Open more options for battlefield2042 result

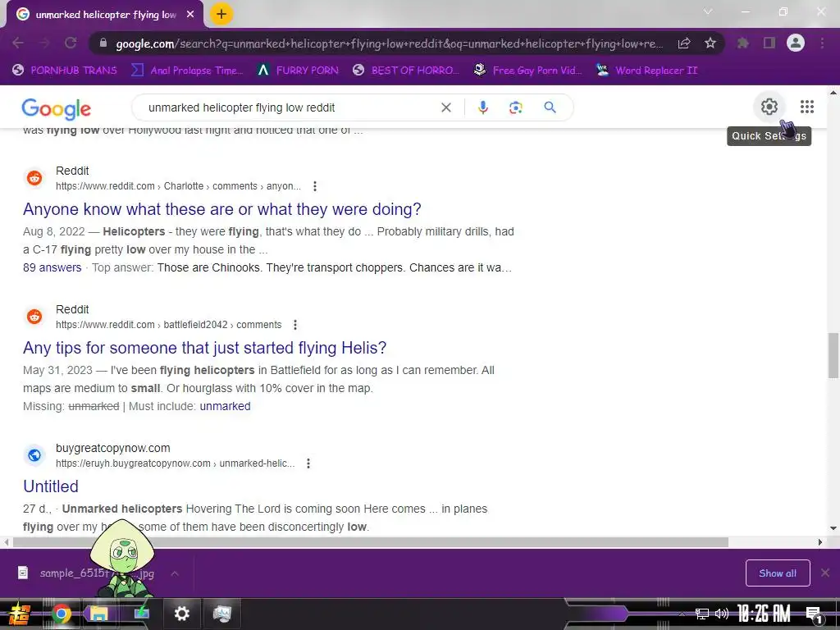point(295,325)
